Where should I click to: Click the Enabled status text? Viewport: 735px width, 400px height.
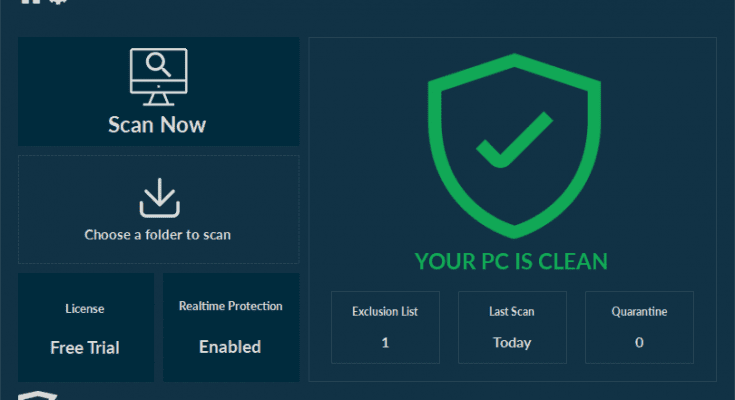[230, 347]
